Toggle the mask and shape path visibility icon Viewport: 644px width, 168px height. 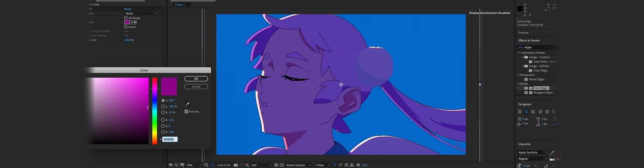(x=212, y=165)
